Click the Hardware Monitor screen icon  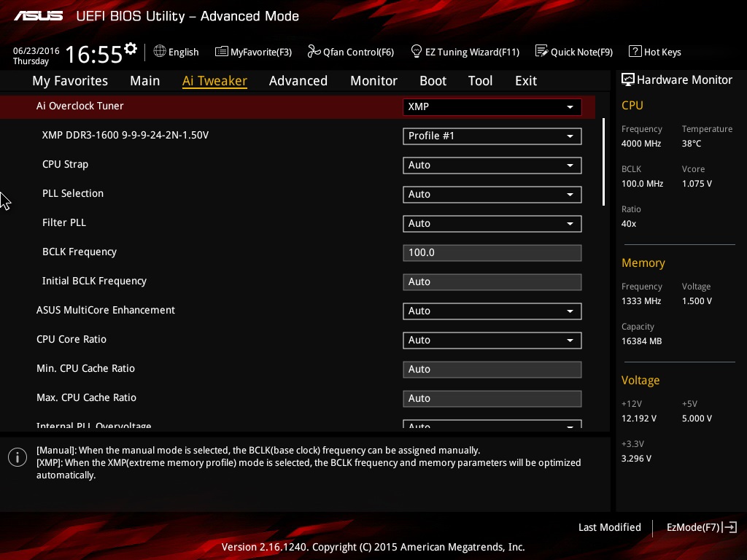pyautogui.click(x=628, y=79)
